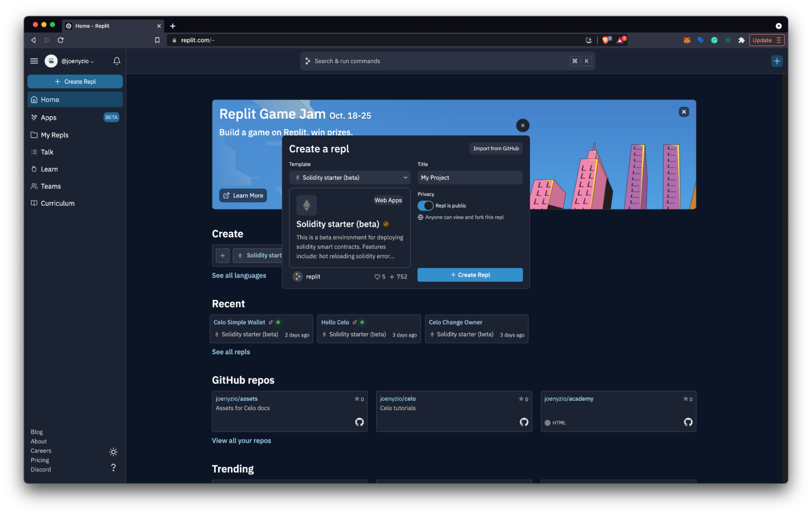Open the See all repls link

pyautogui.click(x=231, y=352)
